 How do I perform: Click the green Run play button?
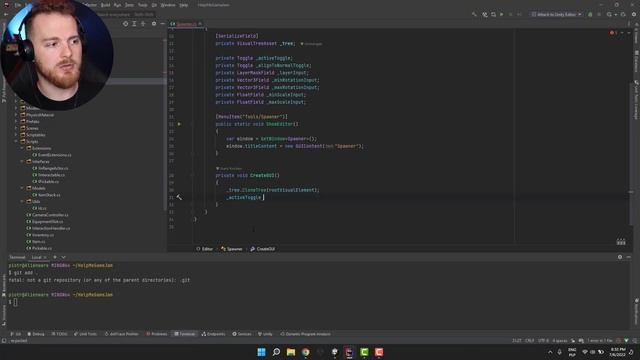[502, 14]
